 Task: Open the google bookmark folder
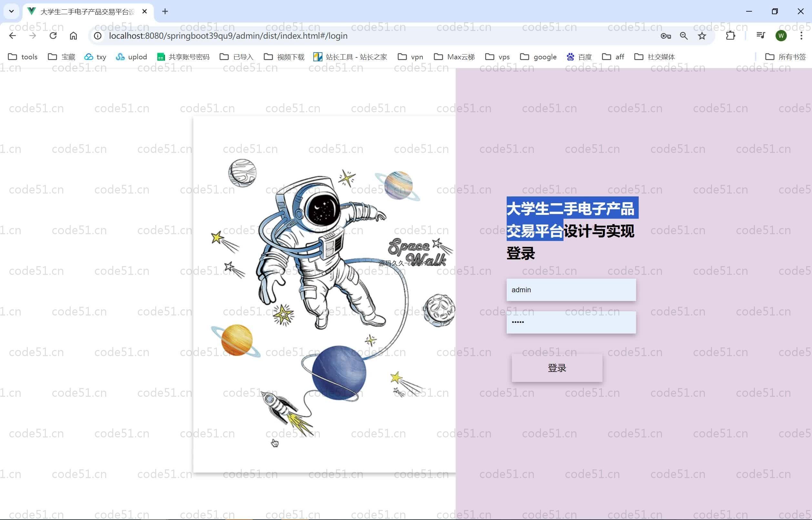click(538, 57)
